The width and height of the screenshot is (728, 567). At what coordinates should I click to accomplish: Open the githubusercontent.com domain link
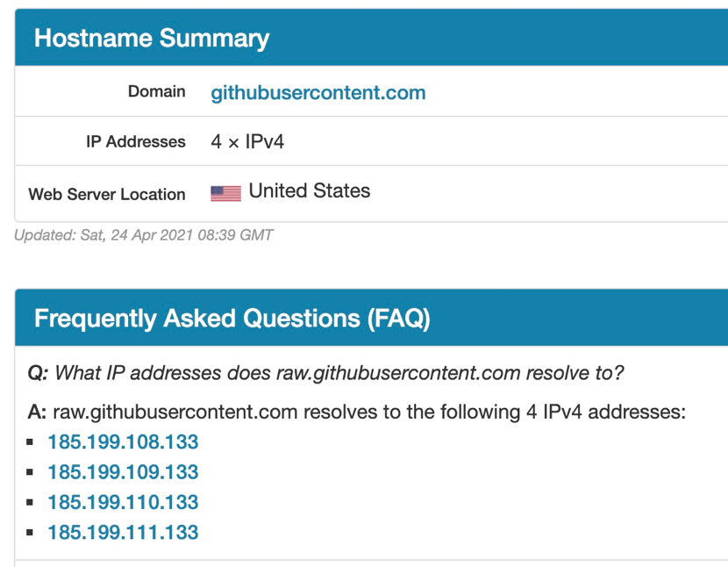click(318, 92)
